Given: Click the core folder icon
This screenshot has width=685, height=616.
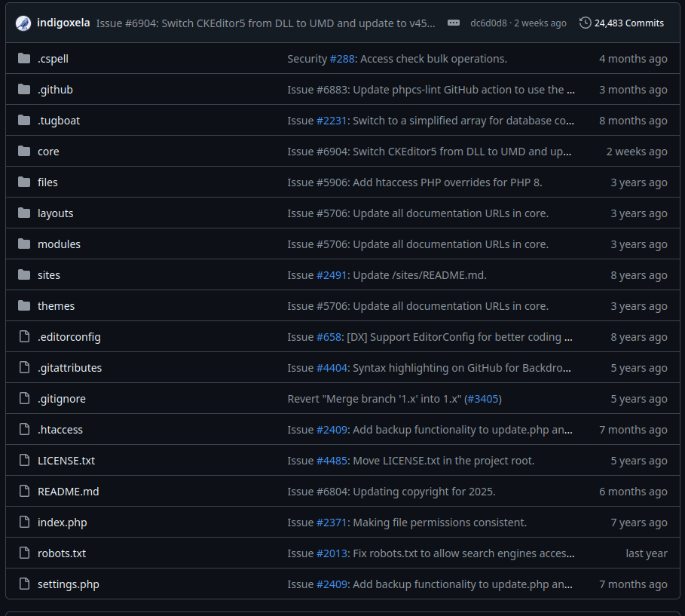Looking at the screenshot, I should pyautogui.click(x=24, y=152).
